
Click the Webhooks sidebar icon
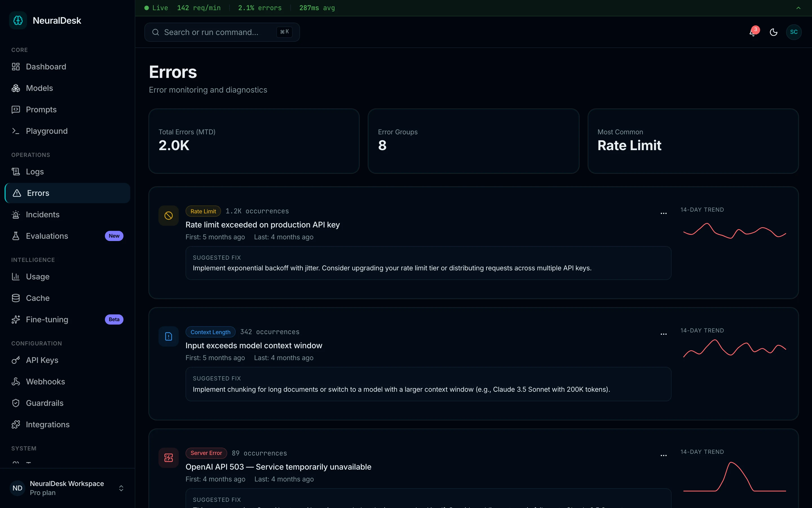point(16,382)
